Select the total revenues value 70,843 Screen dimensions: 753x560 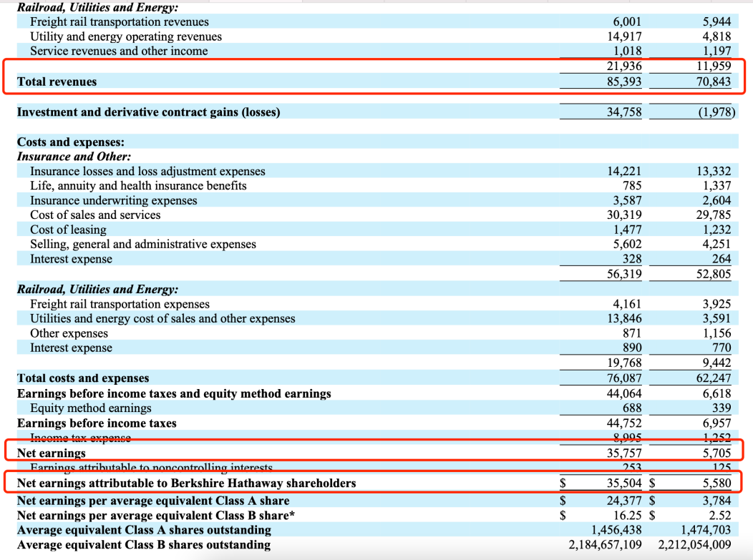[714, 82]
